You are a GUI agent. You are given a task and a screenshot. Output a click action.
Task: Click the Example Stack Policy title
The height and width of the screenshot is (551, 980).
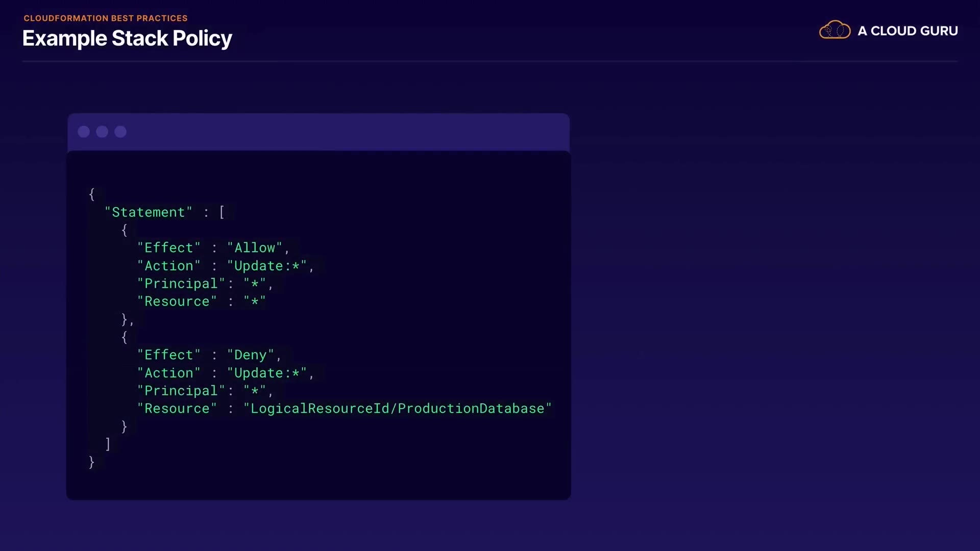[127, 39]
